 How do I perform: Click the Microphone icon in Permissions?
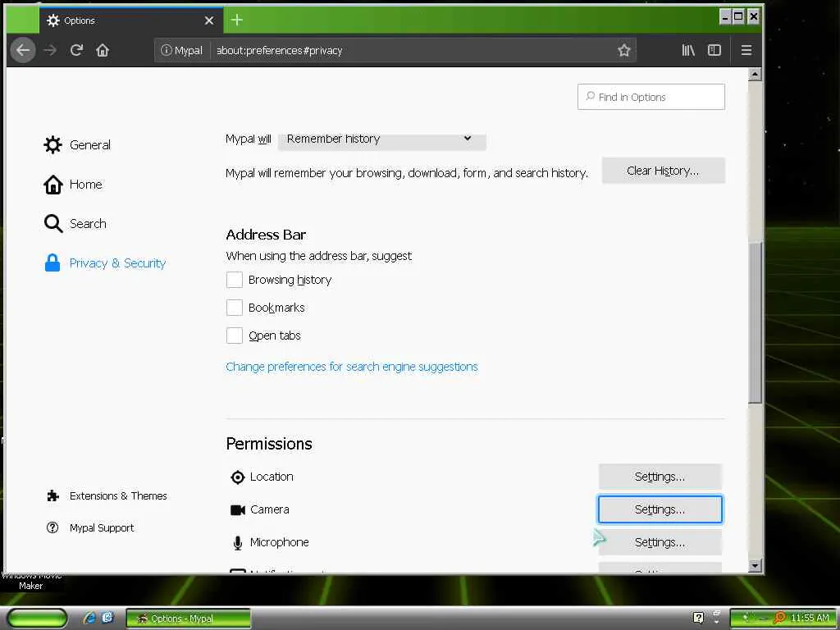[x=238, y=543]
